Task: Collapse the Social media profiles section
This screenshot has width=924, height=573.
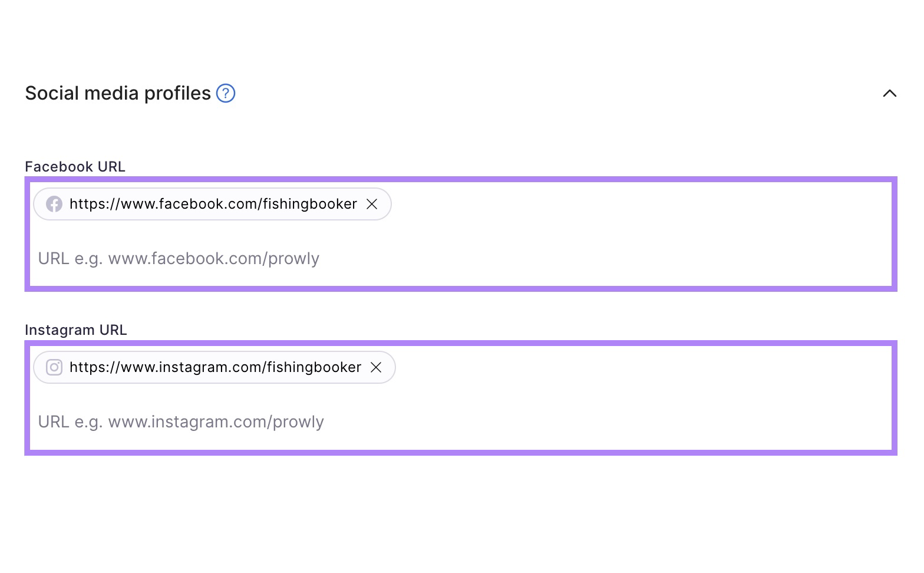Action: 890,93
